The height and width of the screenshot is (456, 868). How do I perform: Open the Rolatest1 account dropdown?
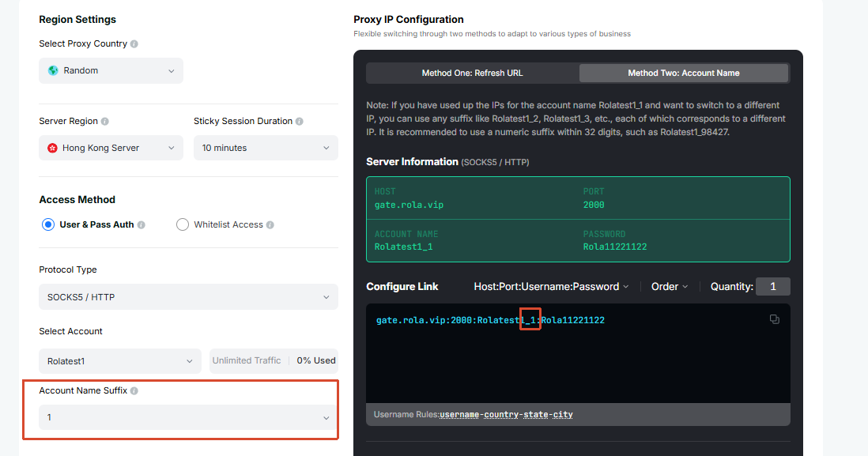click(120, 361)
